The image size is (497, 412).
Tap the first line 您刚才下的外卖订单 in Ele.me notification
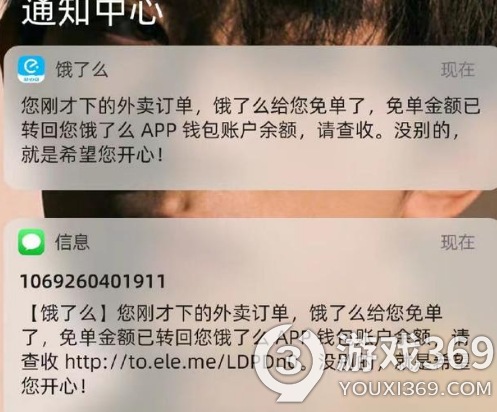[x=107, y=106]
